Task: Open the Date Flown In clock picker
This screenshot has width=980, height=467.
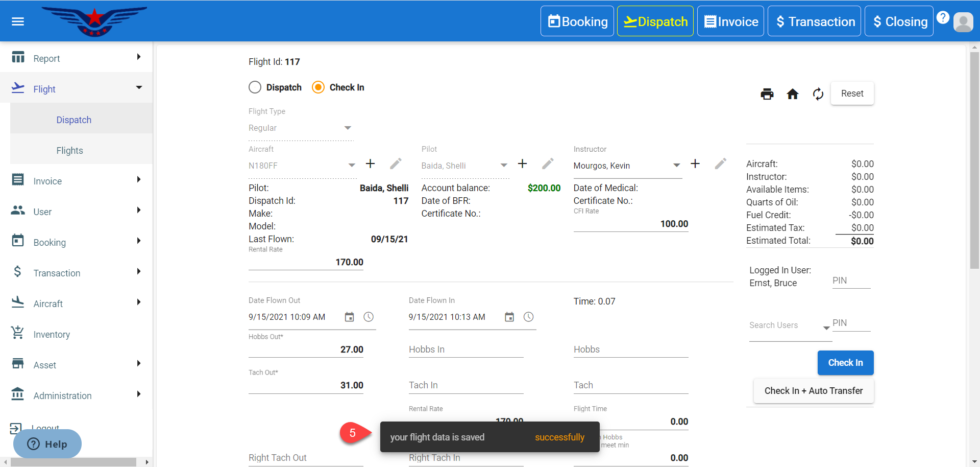Action: tap(528, 317)
